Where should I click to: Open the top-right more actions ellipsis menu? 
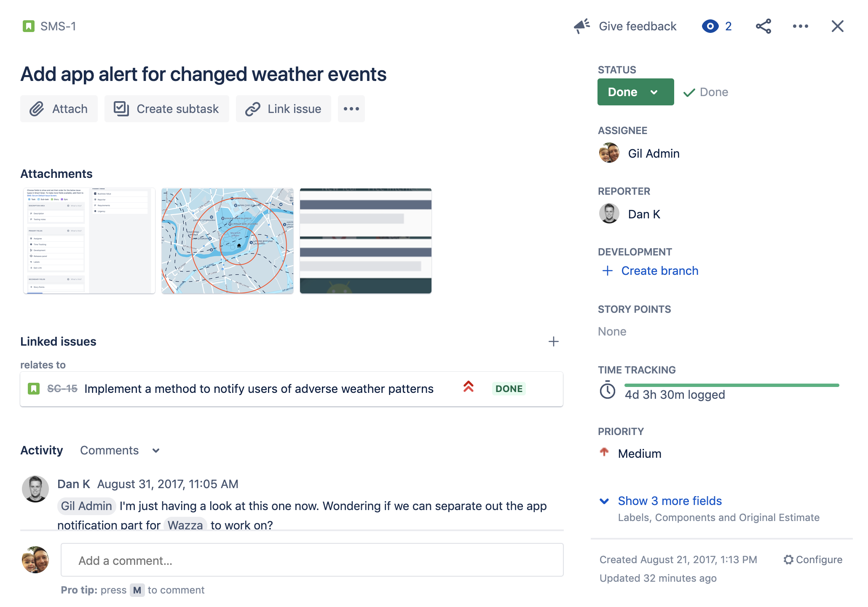(x=800, y=26)
